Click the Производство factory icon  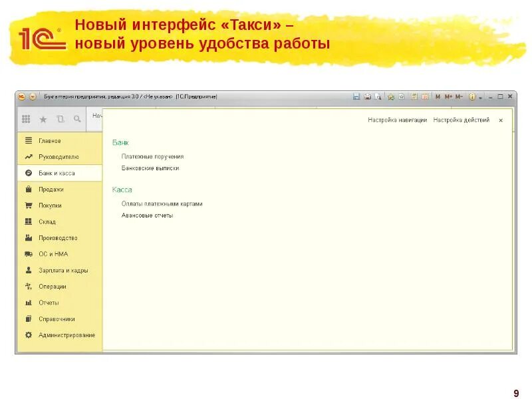click(x=29, y=238)
